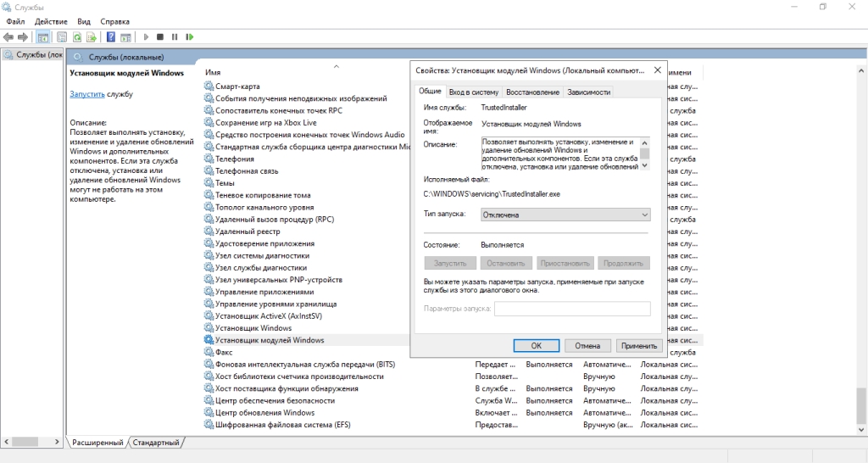This screenshot has height=463, width=868.
Task: Select the gear icon next to Факс
Action: tap(209, 352)
